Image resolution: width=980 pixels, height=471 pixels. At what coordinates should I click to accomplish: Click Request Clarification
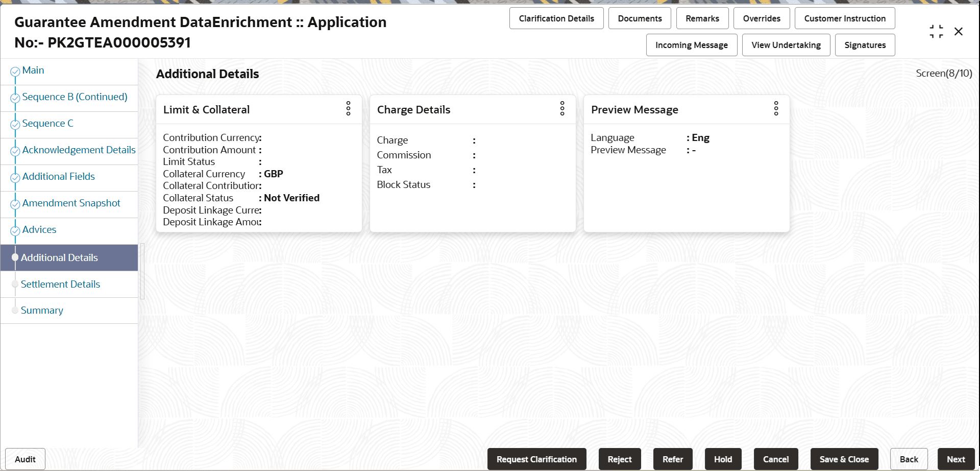pyautogui.click(x=536, y=459)
